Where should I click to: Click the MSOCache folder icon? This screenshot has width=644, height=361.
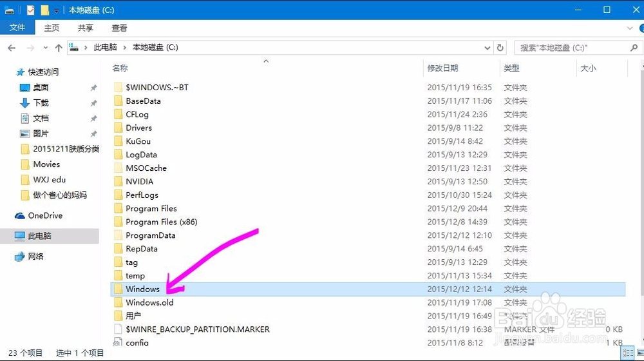coord(118,168)
